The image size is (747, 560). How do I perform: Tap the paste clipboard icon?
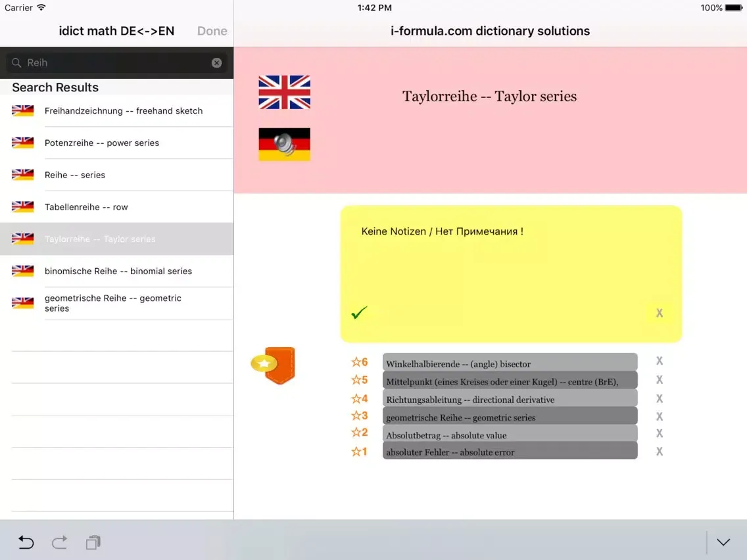point(93,542)
